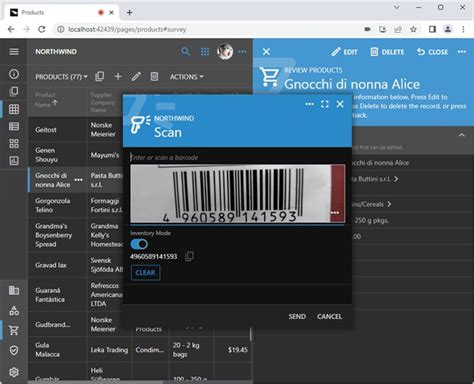Toggle the browser side panel icon

click(432, 29)
